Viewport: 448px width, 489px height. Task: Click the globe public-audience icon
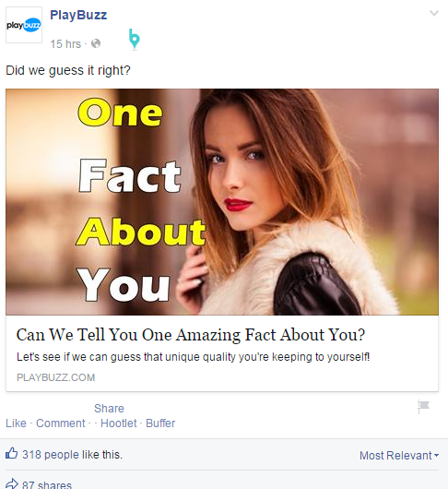click(96, 43)
